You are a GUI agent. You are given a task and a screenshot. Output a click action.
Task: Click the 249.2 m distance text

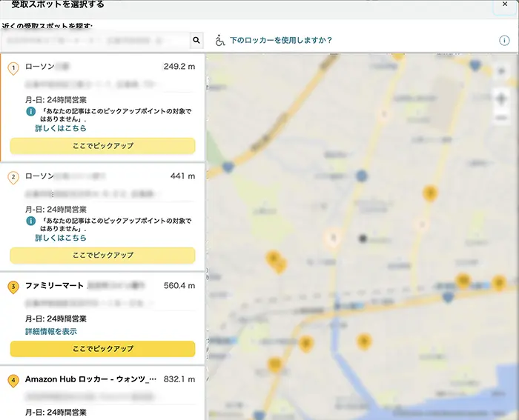click(179, 67)
